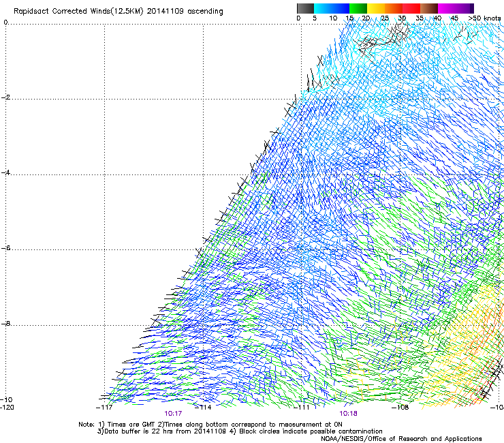The width and height of the screenshot is (504, 443).
Task: Click the latitude label -6
Action: 5,248
